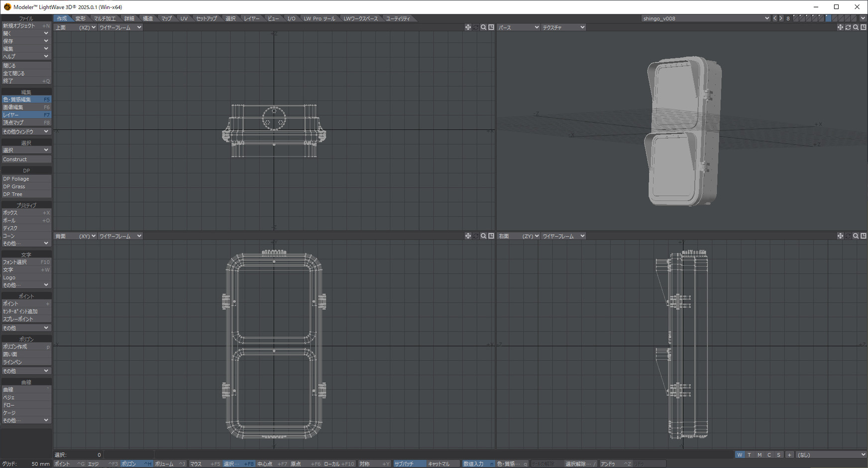Select the highlighted sixth layer slot
868x468 pixels.
click(x=828, y=18)
